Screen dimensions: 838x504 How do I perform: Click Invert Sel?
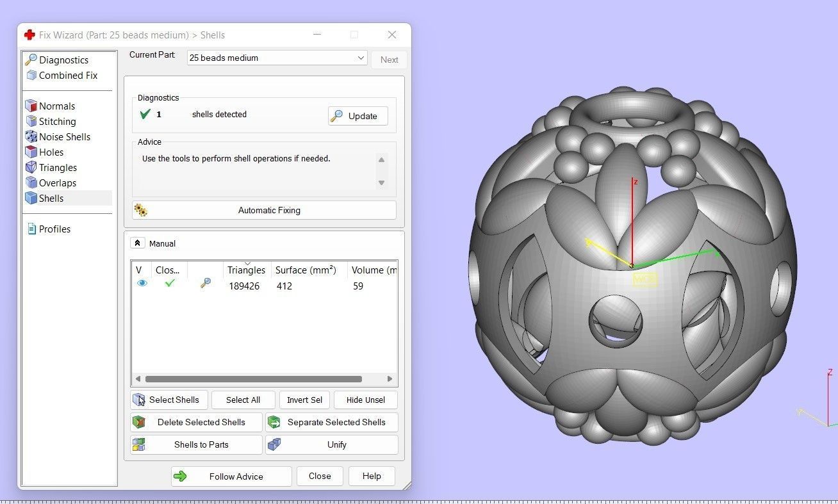[304, 400]
